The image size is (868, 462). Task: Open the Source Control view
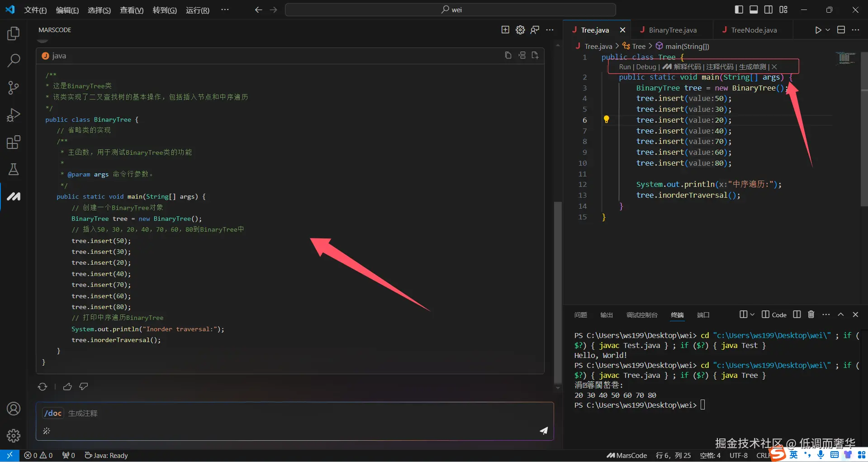(x=14, y=87)
